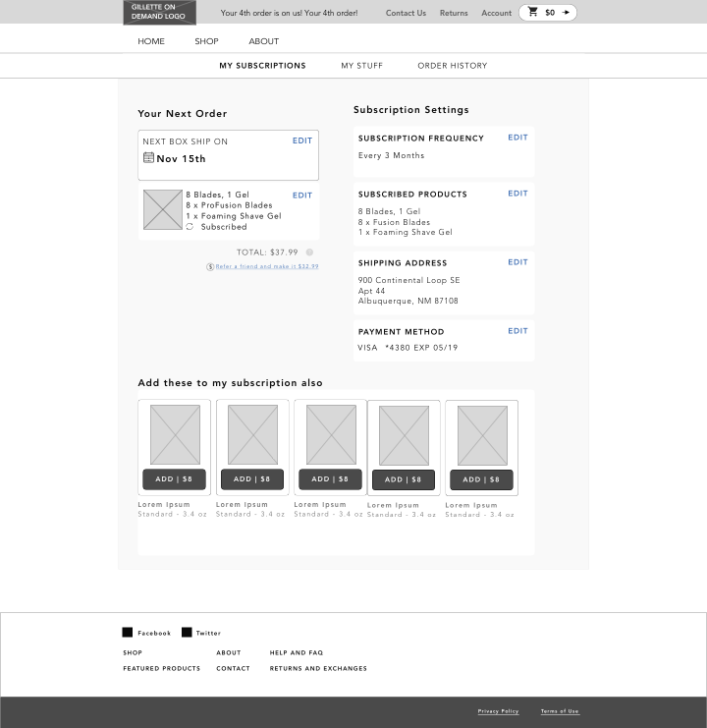The width and height of the screenshot is (707, 728).
Task: Edit the payment method
Action: [x=517, y=331]
